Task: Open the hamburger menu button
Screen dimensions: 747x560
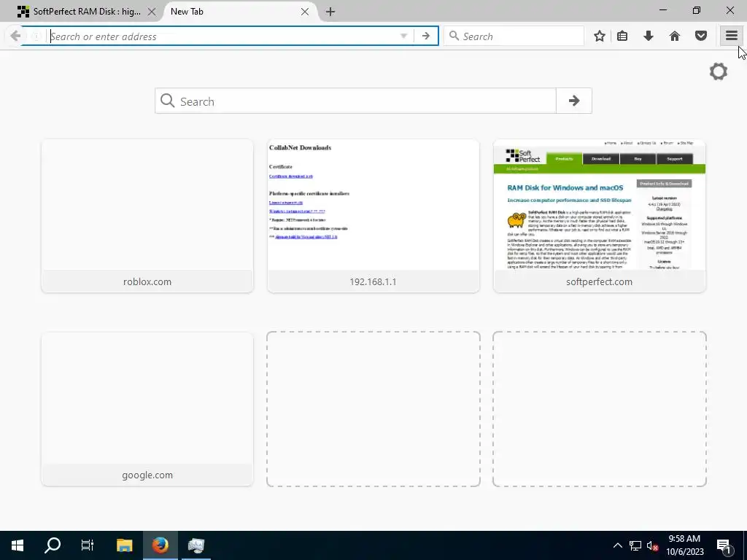Action: [732, 36]
